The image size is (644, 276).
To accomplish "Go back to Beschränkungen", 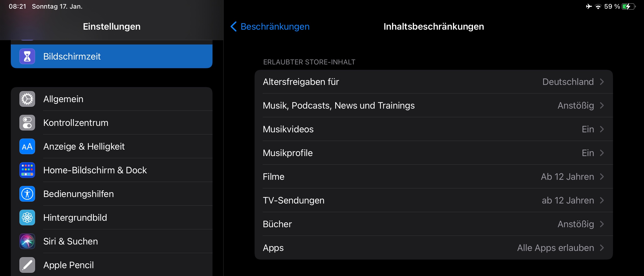I will (270, 26).
